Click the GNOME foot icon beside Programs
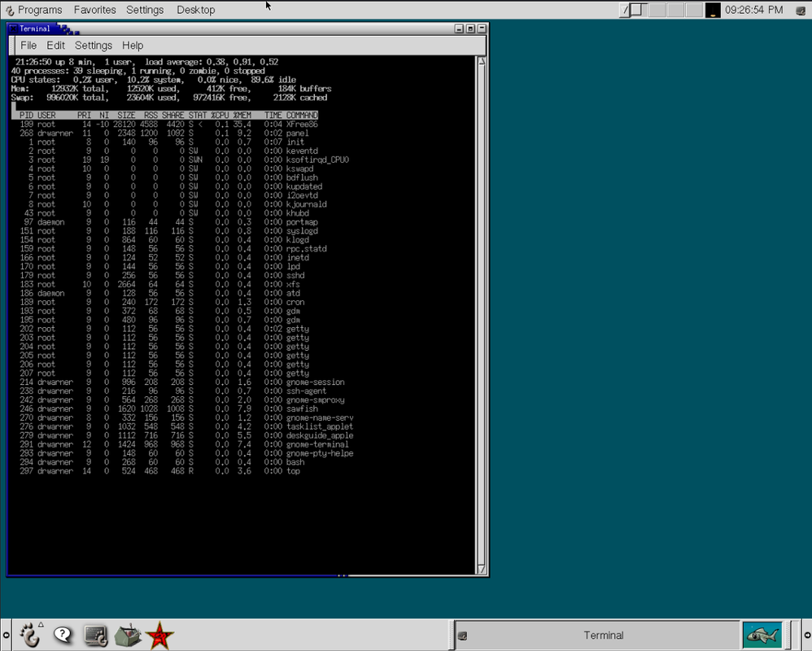812x651 pixels. tap(9, 11)
